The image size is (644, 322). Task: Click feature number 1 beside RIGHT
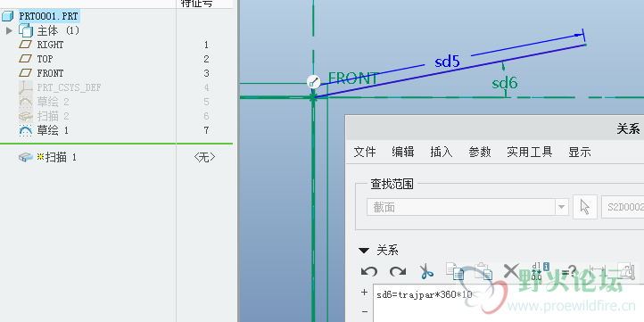point(206,45)
